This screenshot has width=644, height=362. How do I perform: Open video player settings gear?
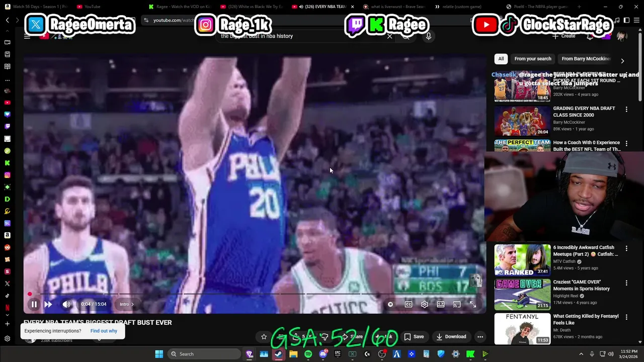[x=425, y=304]
